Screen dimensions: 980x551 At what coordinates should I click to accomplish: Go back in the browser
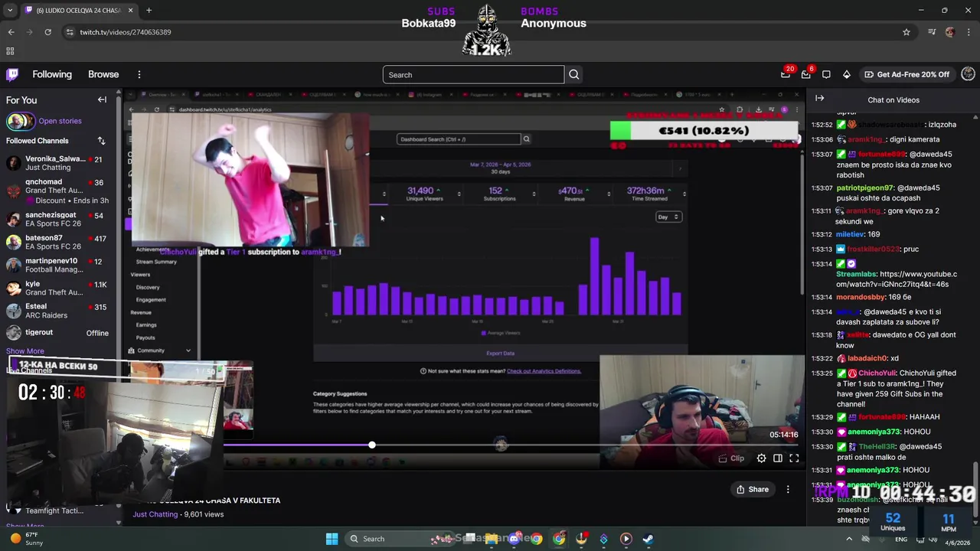click(x=11, y=32)
